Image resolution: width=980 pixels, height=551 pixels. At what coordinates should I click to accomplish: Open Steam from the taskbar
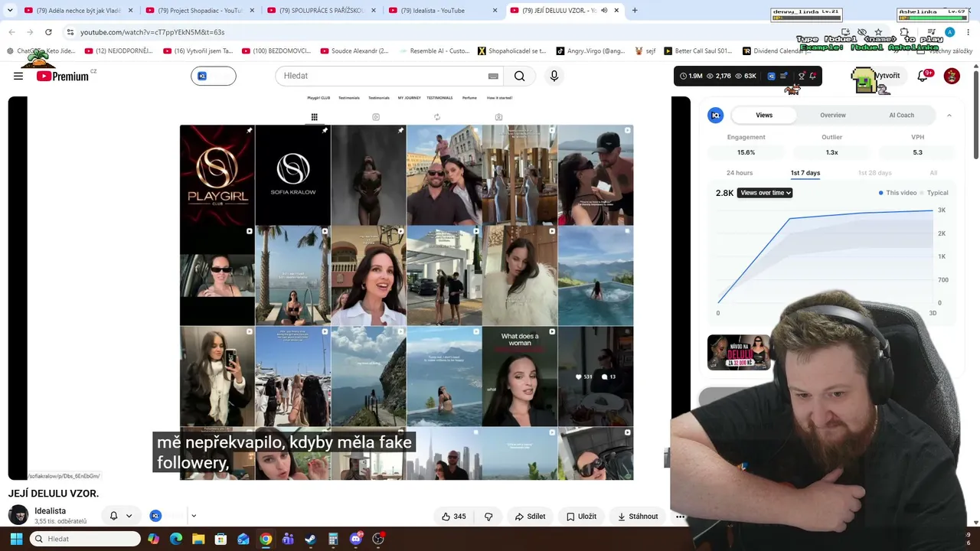[310, 539]
